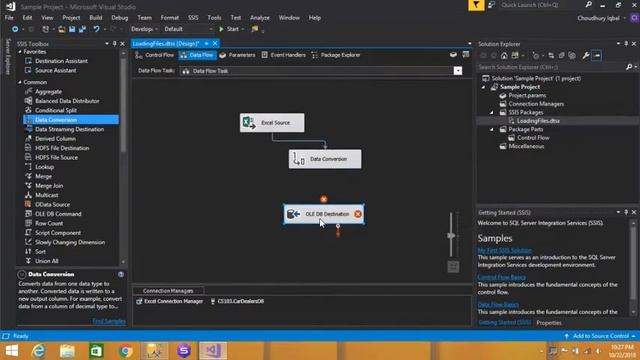
Task: Open the File menu
Action: pyautogui.click(x=9, y=18)
